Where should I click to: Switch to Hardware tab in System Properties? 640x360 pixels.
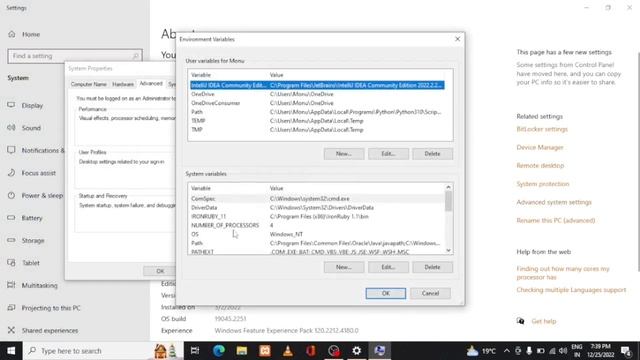pos(123,84)
